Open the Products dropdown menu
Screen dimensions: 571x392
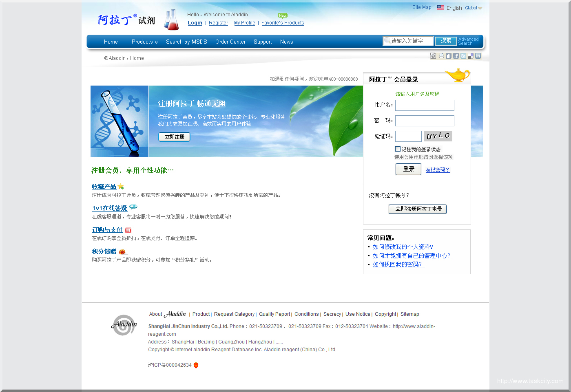(144, 42)
